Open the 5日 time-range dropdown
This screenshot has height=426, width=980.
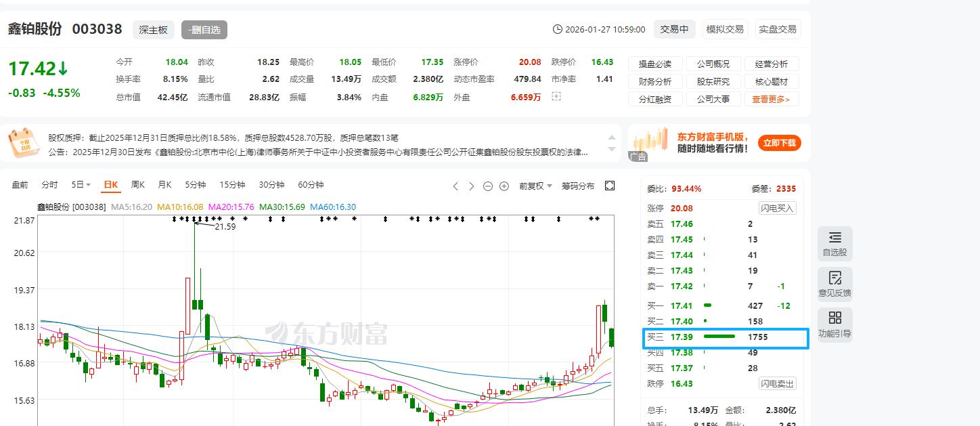(x=81, y=185)
